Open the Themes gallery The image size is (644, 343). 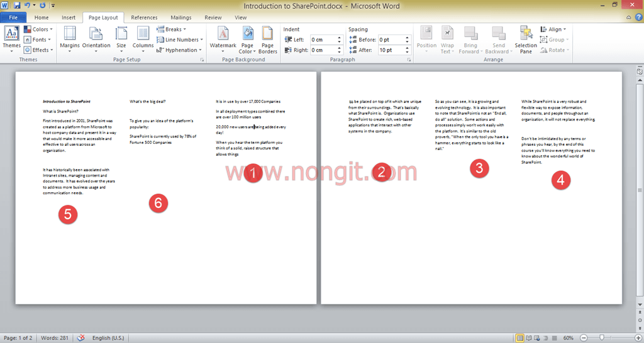11,38
